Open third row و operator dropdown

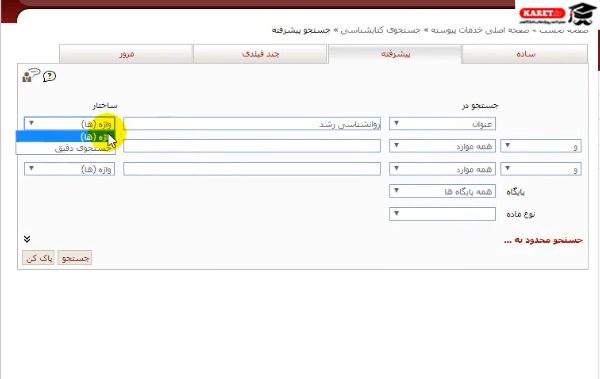click(x=541, y=169)
